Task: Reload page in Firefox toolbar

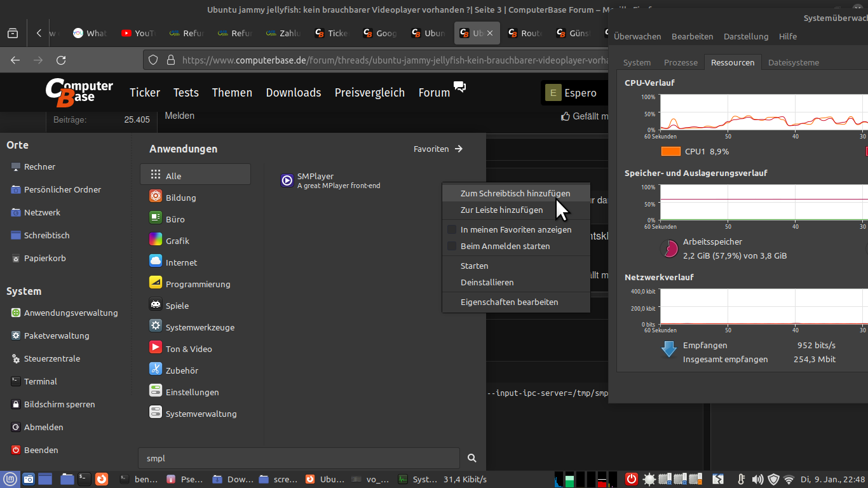Action: (x=61, y=60)
